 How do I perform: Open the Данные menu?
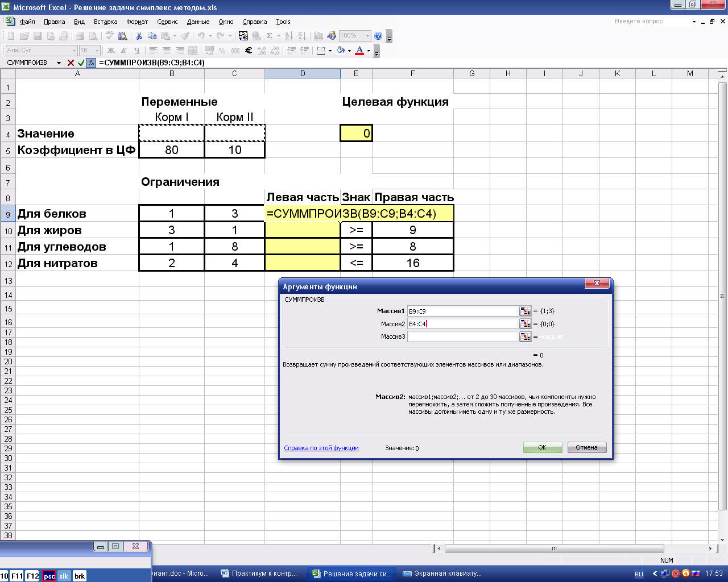click(198, 22)
